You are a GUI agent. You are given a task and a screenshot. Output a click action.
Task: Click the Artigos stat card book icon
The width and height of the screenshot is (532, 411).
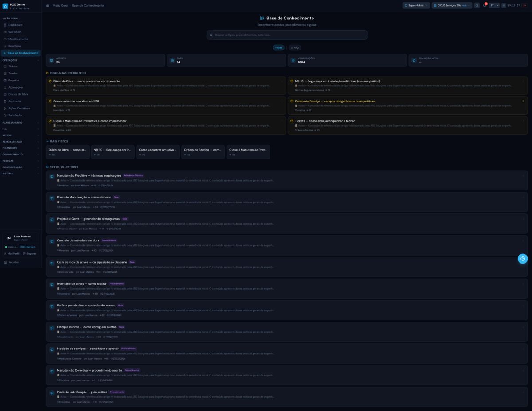(x=51, y=60)
